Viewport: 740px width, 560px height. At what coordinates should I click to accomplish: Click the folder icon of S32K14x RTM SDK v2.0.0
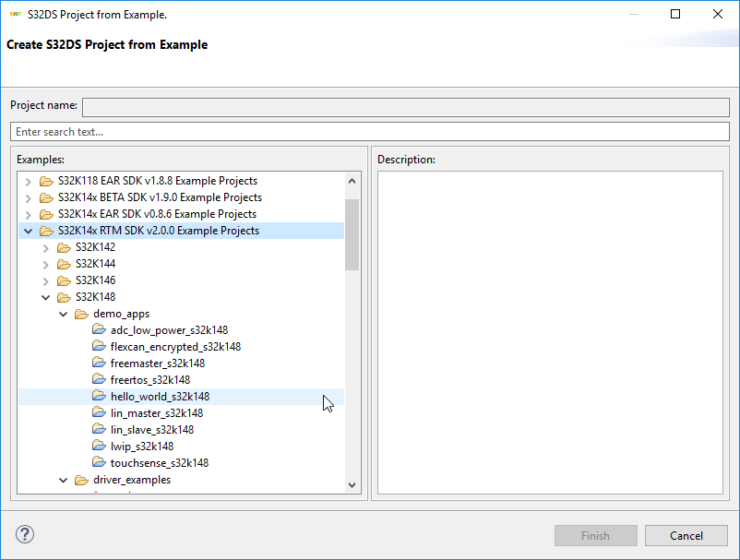pyautogui.click(x=46, y=231)
